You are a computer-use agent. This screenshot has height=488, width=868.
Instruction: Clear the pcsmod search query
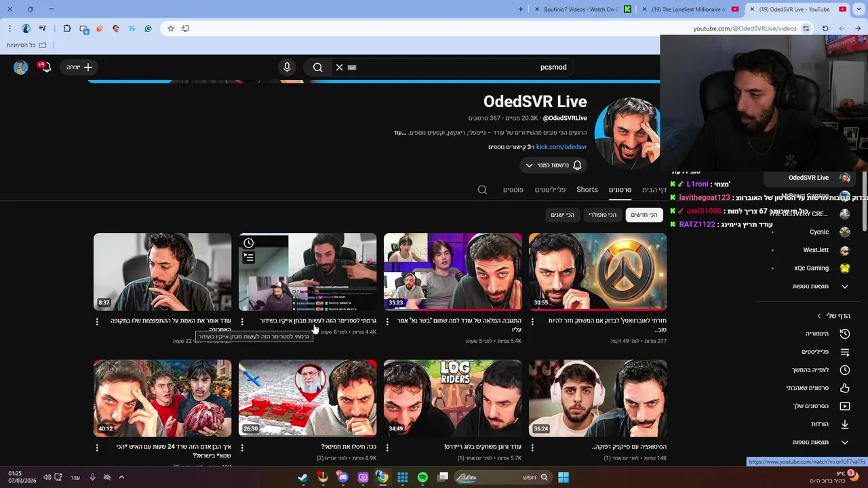pyautogui.click(x=339, y=67)
